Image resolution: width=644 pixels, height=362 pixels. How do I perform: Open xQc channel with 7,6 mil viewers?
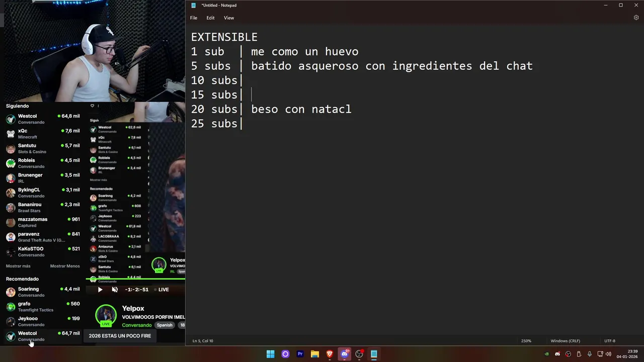coord(43,134)
